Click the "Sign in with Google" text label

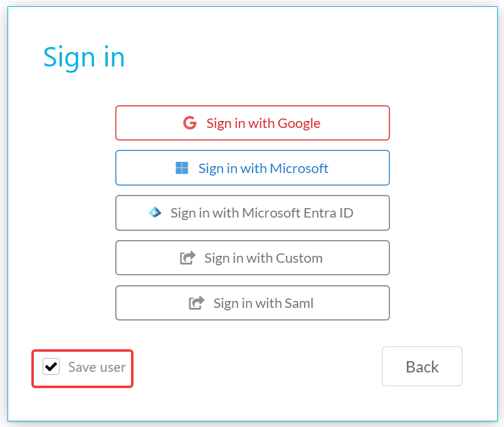coord(263,124)
